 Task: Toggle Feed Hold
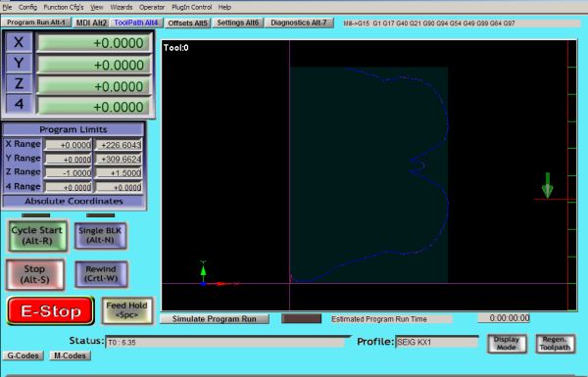coord(126,310)
